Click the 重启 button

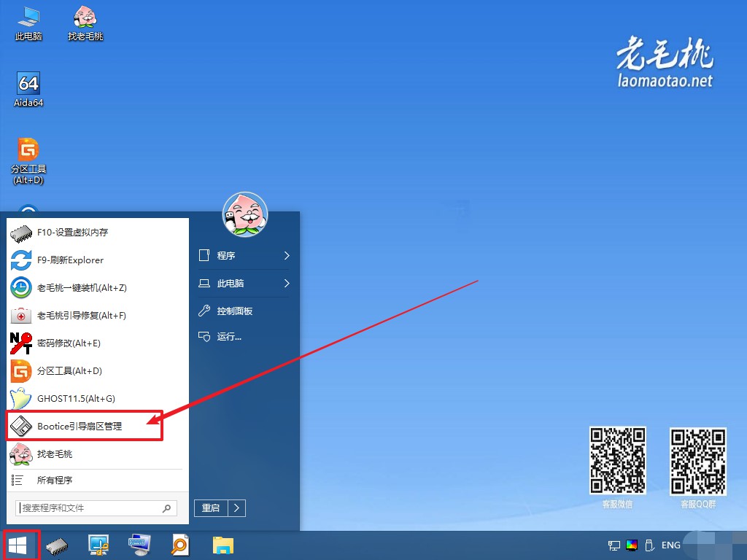click(x=211, y=508)
